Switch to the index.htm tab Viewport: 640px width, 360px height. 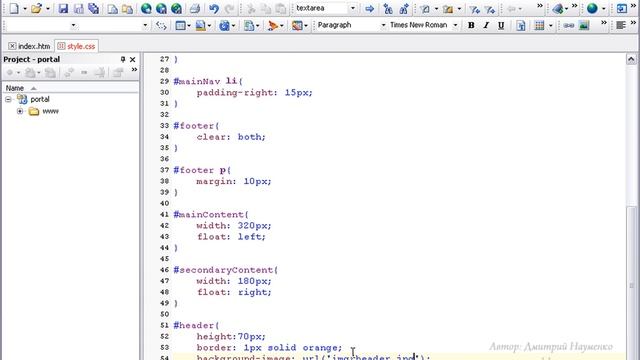[29, 46]
